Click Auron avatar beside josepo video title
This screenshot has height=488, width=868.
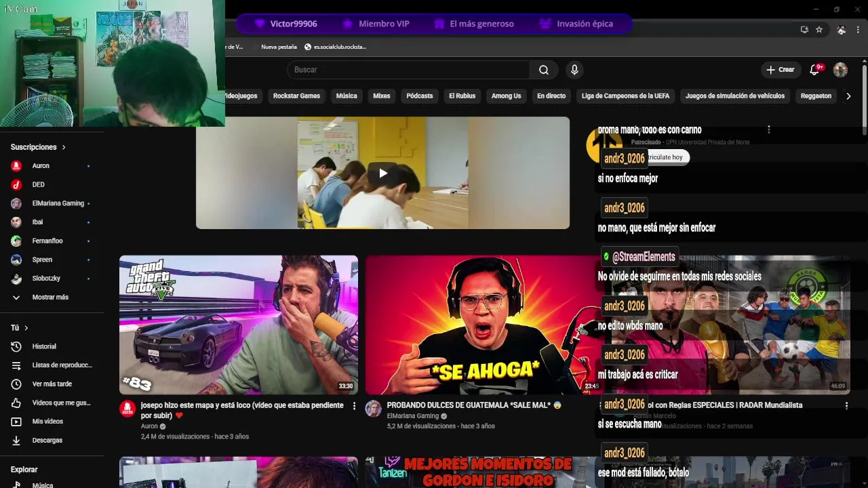[127, 408]
